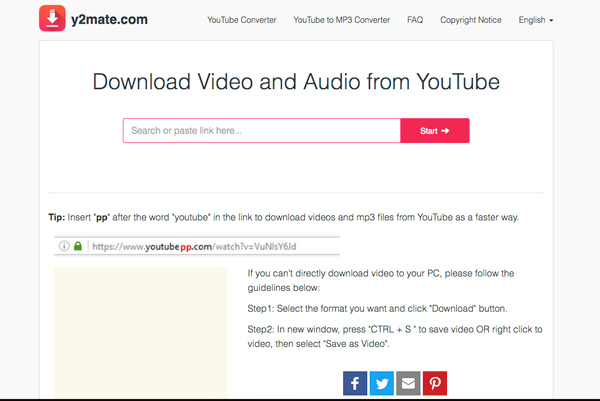Click the 'Tip:' bold label text

(x=57, y=217)
